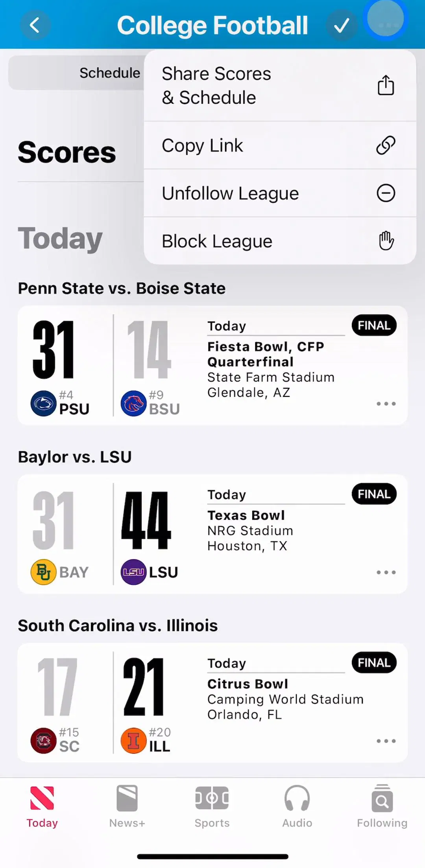425x868 pixels.
Task: Choose Copy Link from the menu
Action: coord(280,145)
